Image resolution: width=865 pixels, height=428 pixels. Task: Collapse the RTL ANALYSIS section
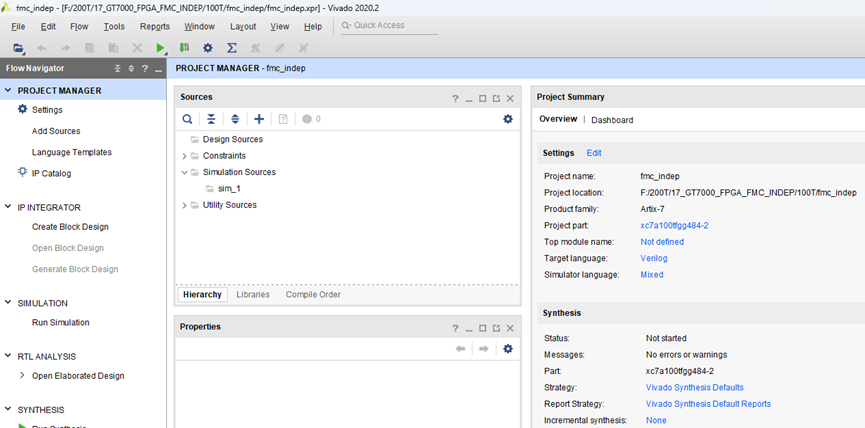(x=8, y=356)
